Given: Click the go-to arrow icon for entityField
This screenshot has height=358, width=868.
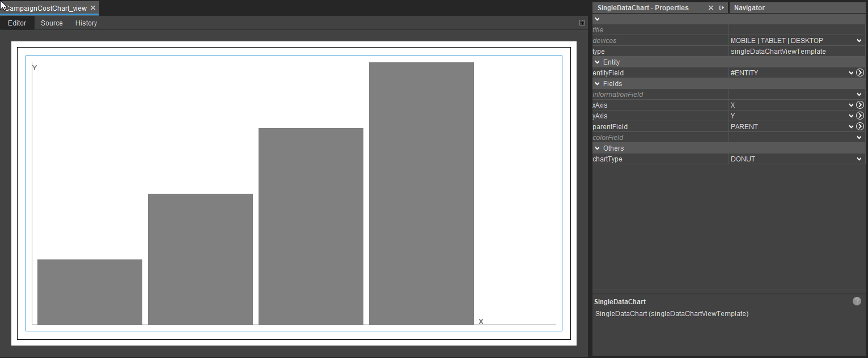Looking at the screenshot, I should click(x=859, y=73).
